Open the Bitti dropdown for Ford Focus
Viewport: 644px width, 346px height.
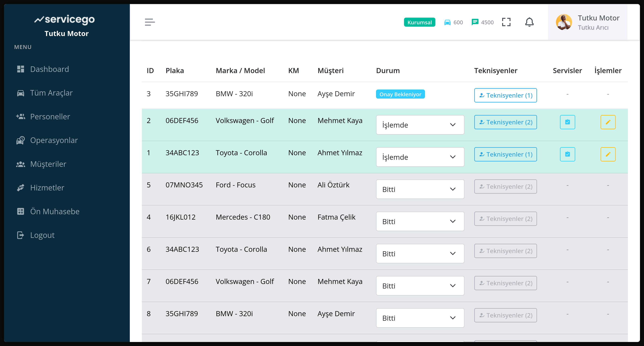point(420,189)
